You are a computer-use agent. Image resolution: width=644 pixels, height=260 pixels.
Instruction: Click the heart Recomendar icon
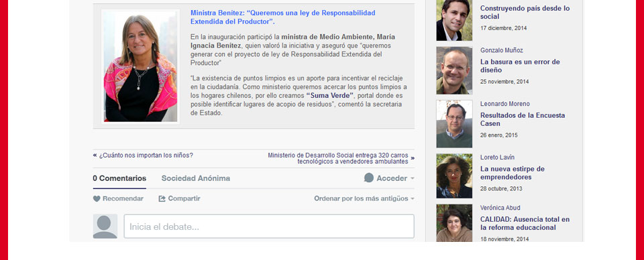[97, 198]
